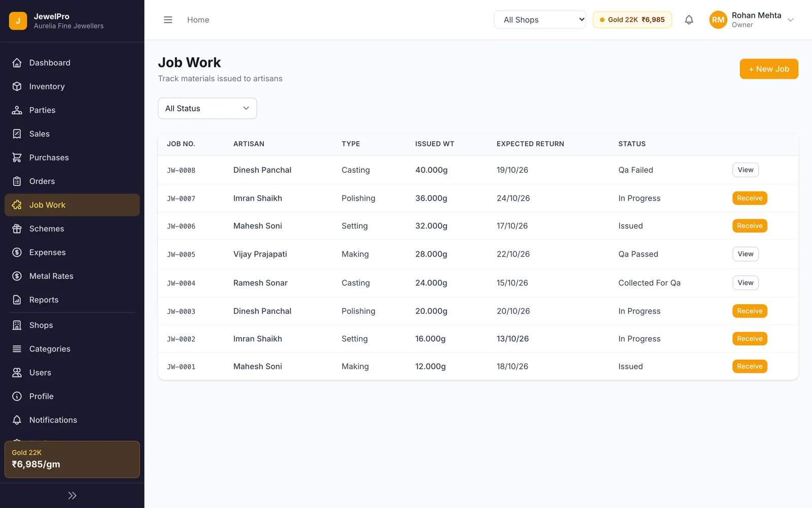View job JW-0008 details
Image resolution: width=812 pixels, height=508 pixels.
pos(745,170)
